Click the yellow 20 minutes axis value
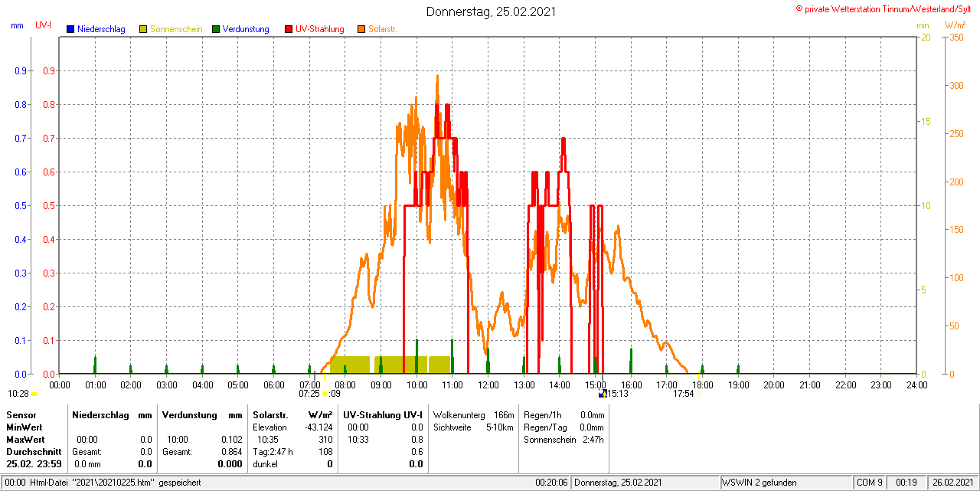The width and height of the screenshot is (980, 491). pyautogui.click(x=926, y=37)
